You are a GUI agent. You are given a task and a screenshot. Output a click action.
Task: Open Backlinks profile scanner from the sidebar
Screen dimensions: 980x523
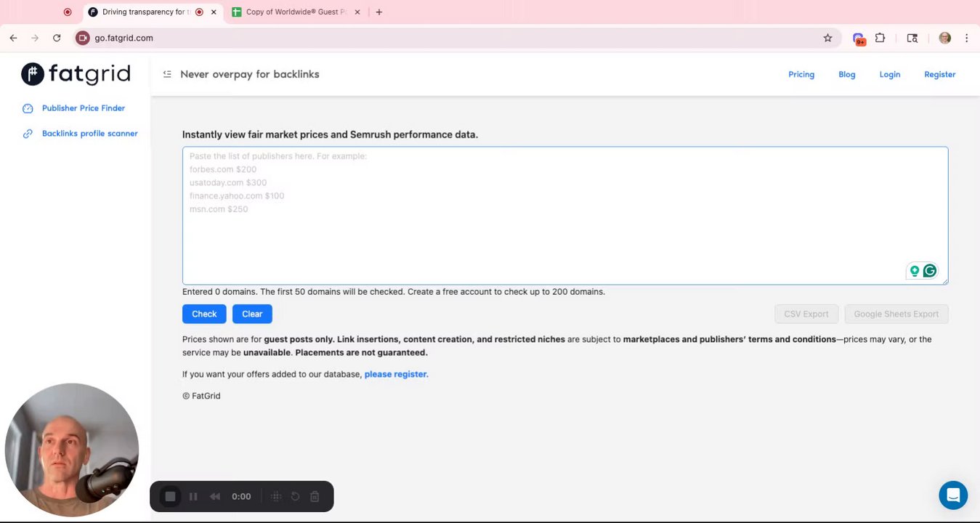tap(90, 134)
